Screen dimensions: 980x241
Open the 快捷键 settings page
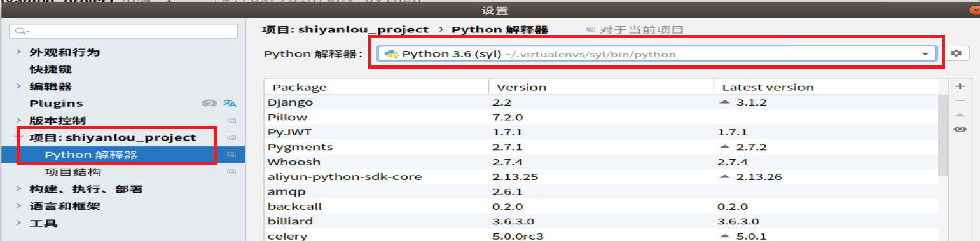click(x=50, y=69)
